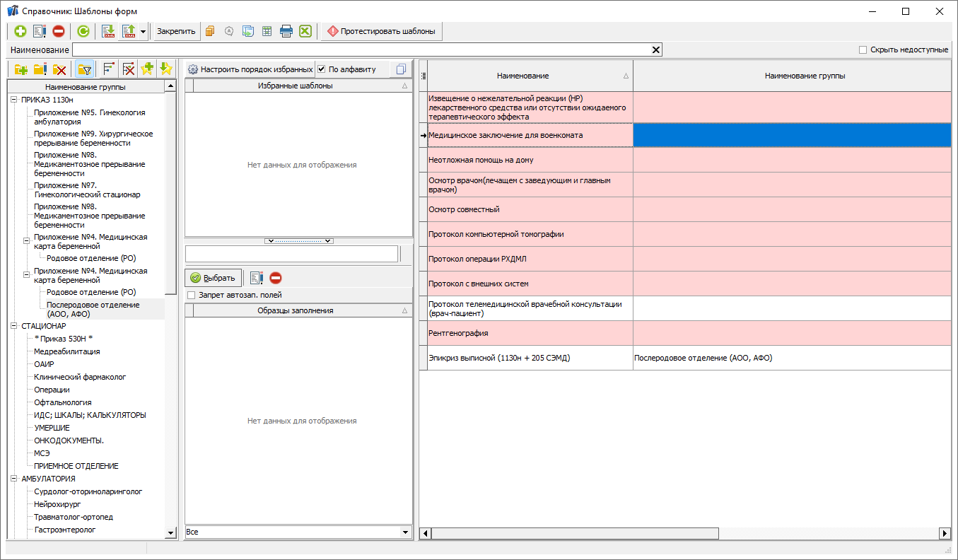
Task: Select 'Клинический фармаколог' in the group tree
Action: [x=80, y=377]
